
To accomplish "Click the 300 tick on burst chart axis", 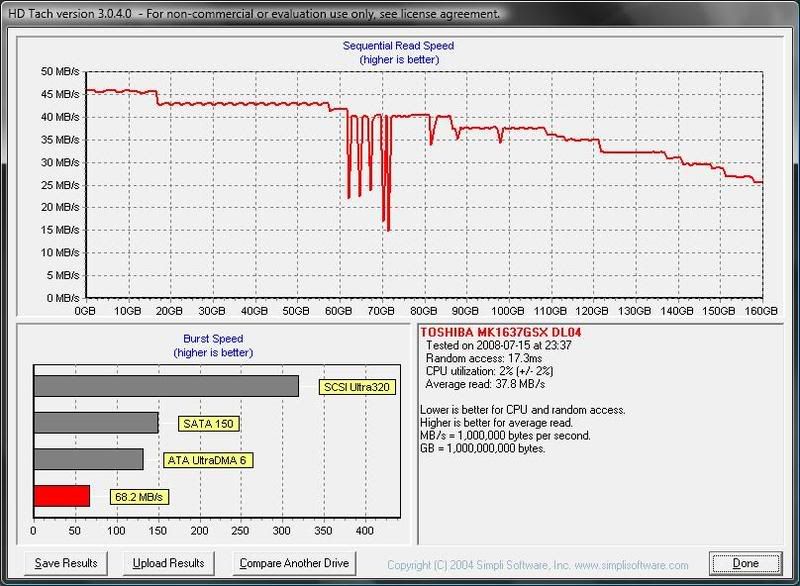I will coord(282,530).
